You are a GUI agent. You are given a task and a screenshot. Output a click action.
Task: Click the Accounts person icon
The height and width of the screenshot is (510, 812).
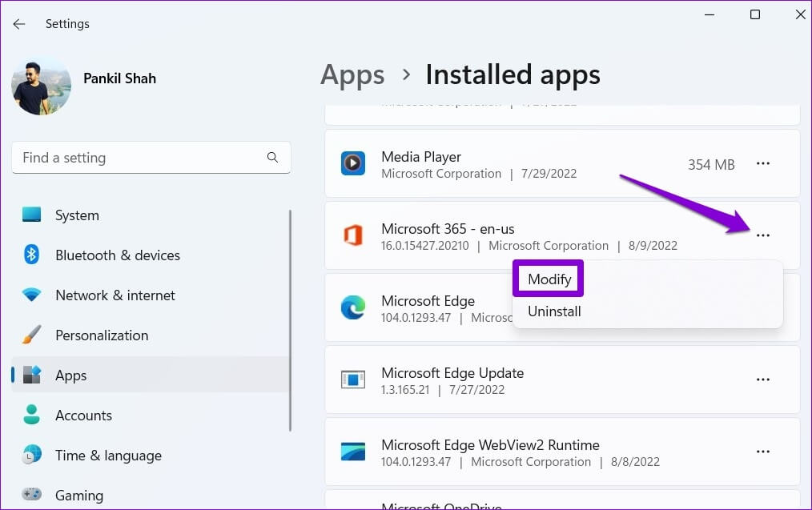(31, 415)
